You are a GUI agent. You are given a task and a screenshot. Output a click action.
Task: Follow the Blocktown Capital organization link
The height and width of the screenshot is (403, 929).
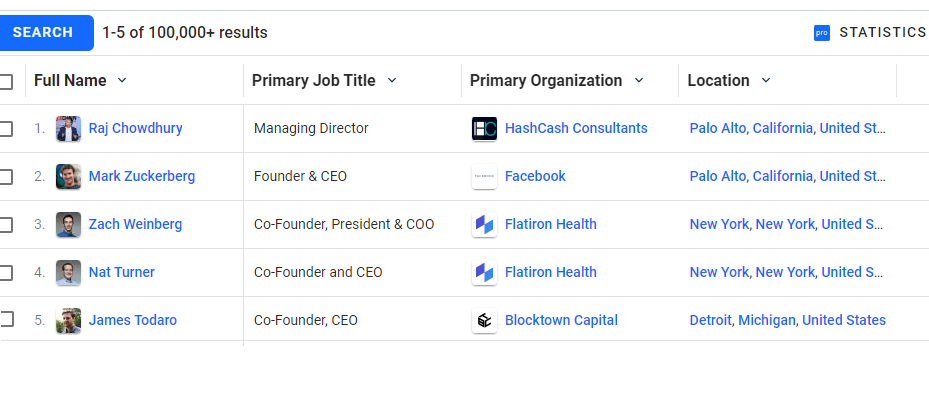point(561,321)
